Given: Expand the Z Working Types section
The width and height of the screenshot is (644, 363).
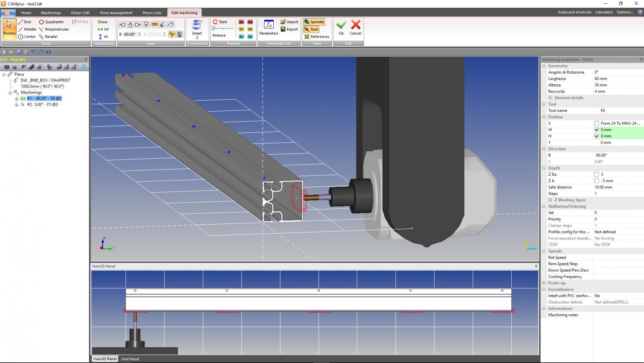Looking at the screenshot, I should (x=550, y=200).
